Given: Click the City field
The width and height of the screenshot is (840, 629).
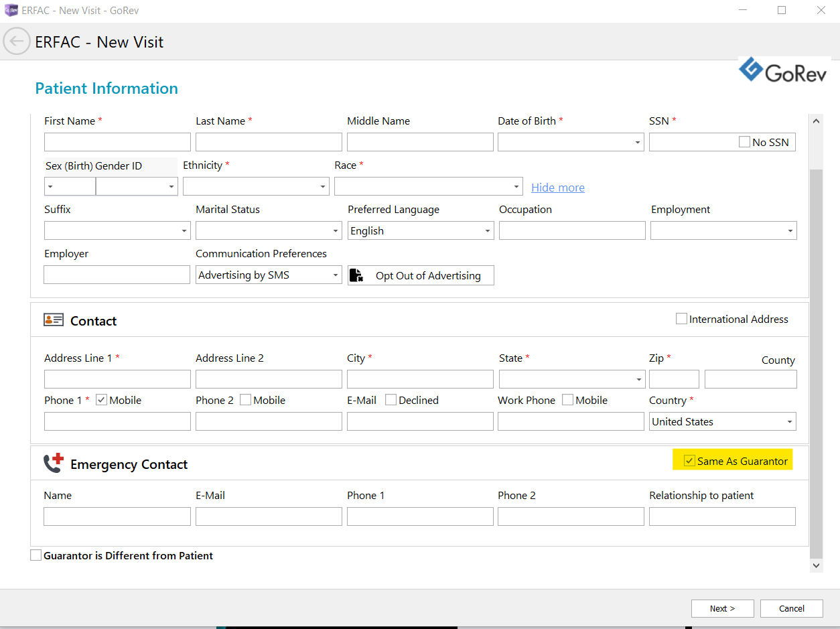Looking at the screenshot, I should pos(420,379).
